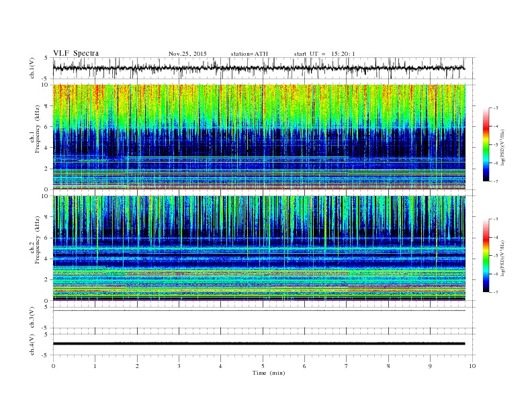Click the "station=ATH" header label

249,54
